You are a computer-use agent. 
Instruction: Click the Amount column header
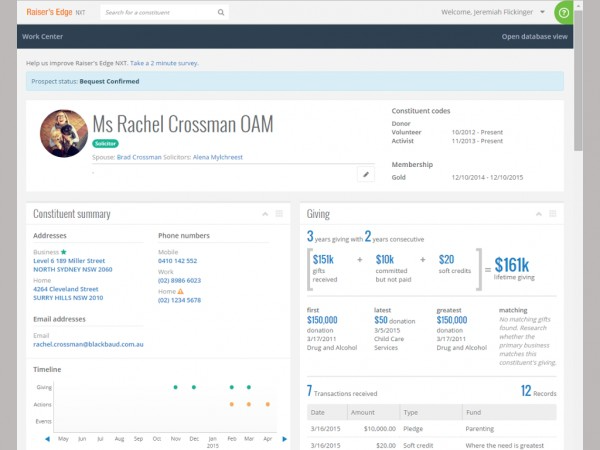[x=373, y=412]
